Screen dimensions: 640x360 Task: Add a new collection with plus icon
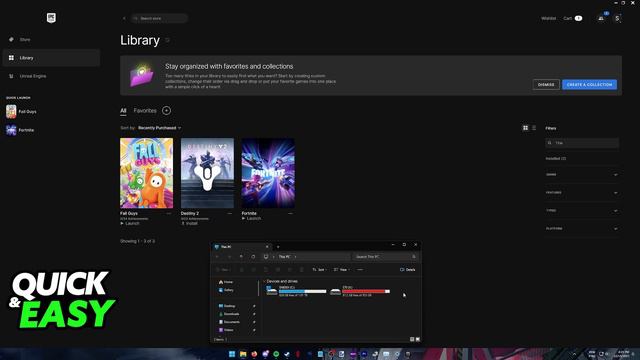[x=167, y=111]
